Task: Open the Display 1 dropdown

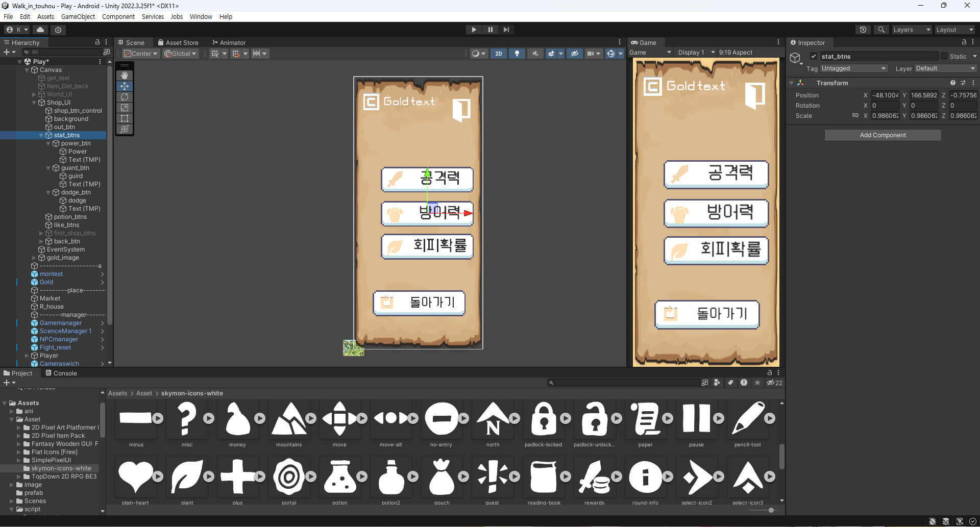Action: 696,53
